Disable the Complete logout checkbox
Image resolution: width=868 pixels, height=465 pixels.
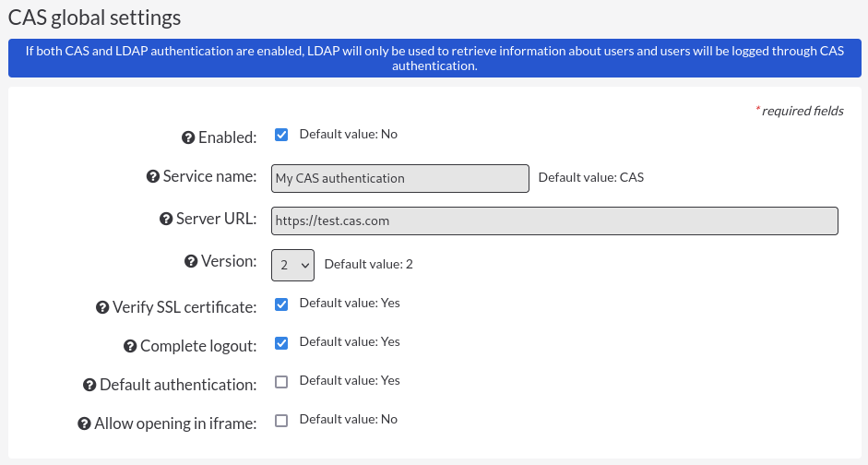(x=281, y=342)
